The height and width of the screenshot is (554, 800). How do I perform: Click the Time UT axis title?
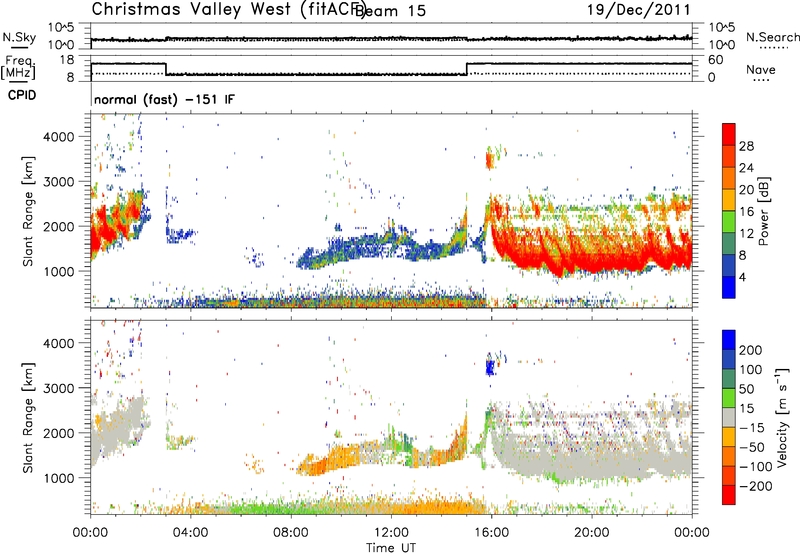391,547
